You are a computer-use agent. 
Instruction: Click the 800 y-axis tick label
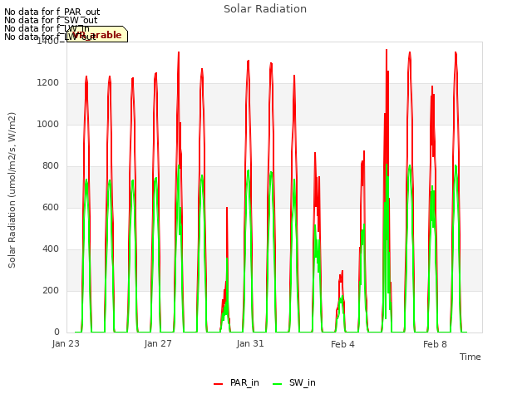(x=51, y=166)
